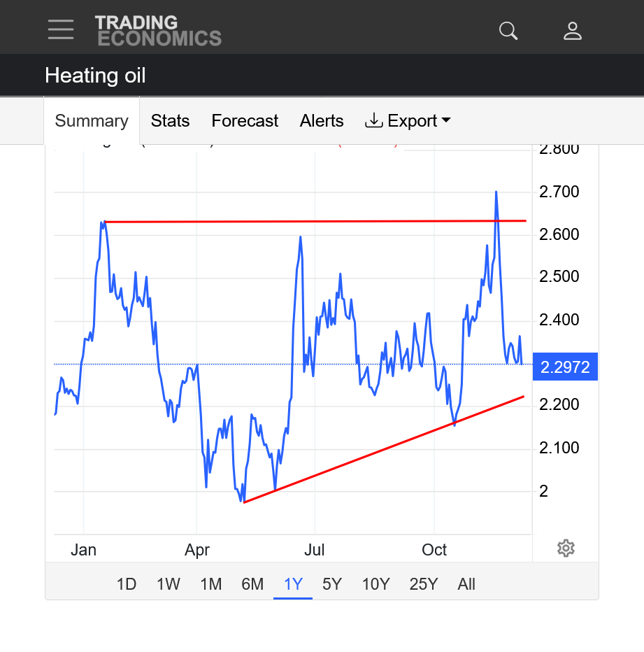Select the 1M time range
The image size is (644, 652).
tap(210, 584)
